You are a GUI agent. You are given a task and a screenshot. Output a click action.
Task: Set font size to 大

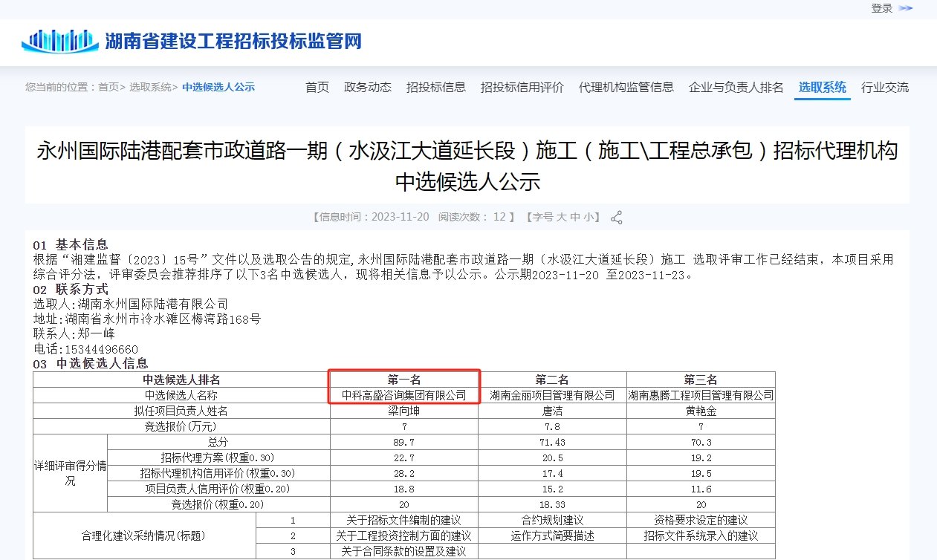pos(562,217)
